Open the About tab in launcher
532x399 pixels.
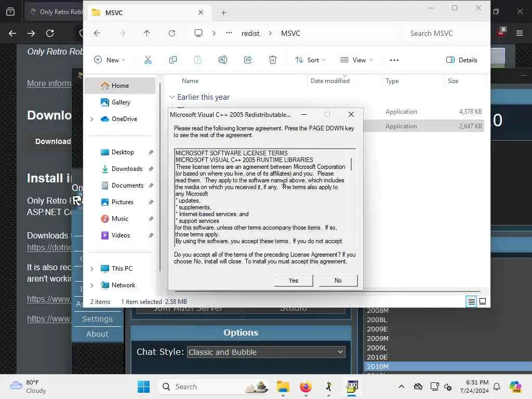click(97, 334)
